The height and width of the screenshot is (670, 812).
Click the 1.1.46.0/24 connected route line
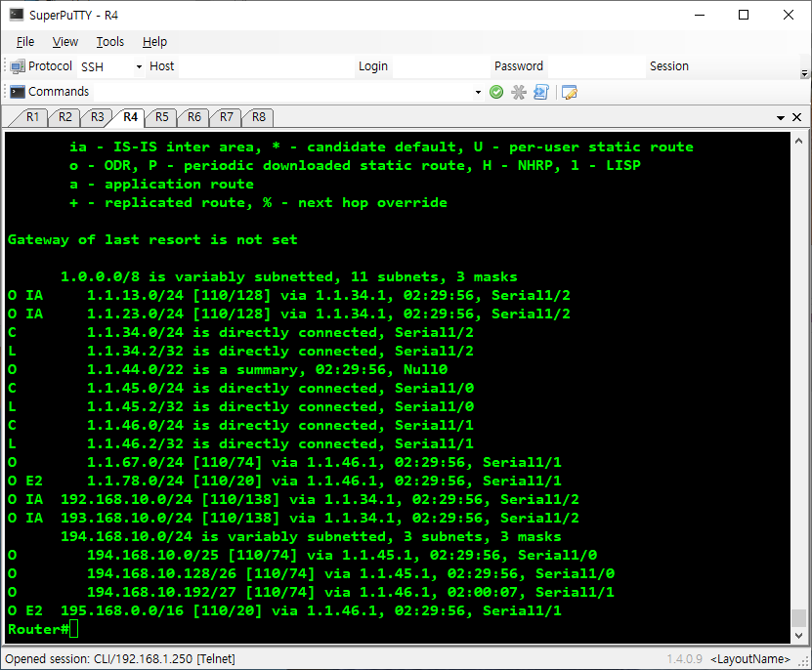(240, 425)
